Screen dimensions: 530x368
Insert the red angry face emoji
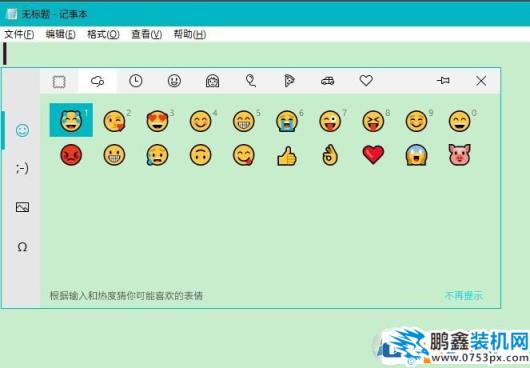(x=71, y=155)
